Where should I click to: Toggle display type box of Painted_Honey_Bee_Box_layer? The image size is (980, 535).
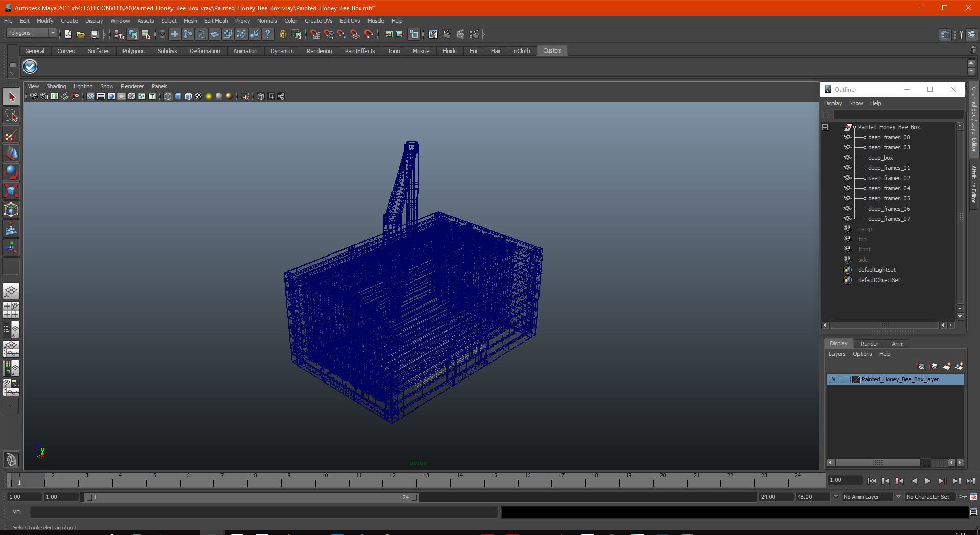(x=845, y=379)
